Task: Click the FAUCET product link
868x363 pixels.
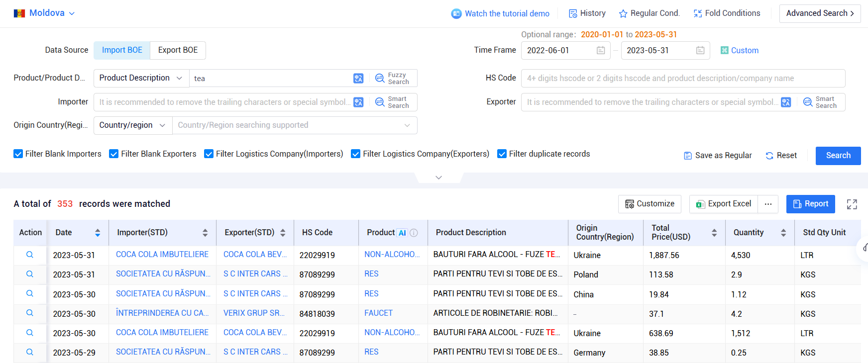Action: (378, 313)
